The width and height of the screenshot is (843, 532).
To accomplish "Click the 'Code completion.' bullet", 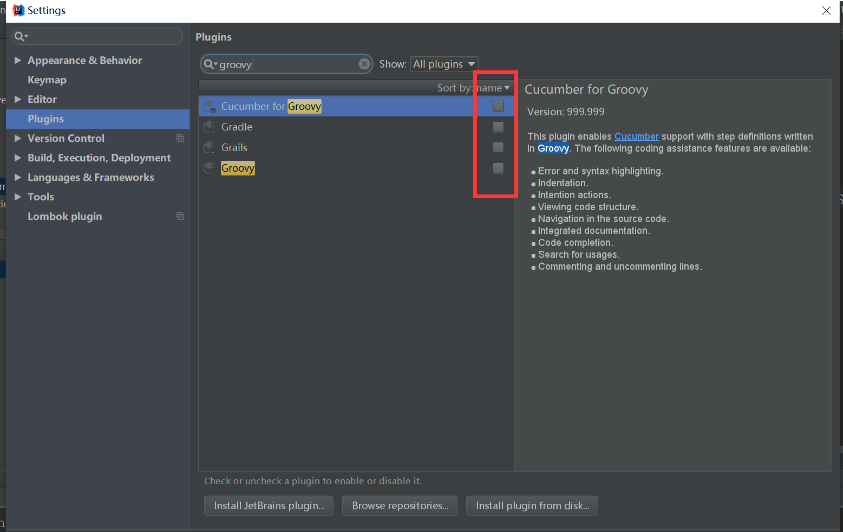I will pos(575,243).
